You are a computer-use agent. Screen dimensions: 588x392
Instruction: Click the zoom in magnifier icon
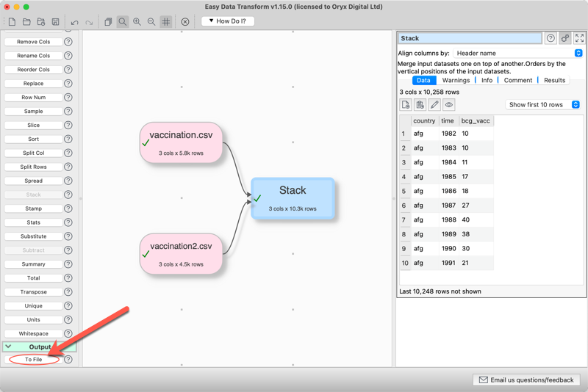[137, 22]
